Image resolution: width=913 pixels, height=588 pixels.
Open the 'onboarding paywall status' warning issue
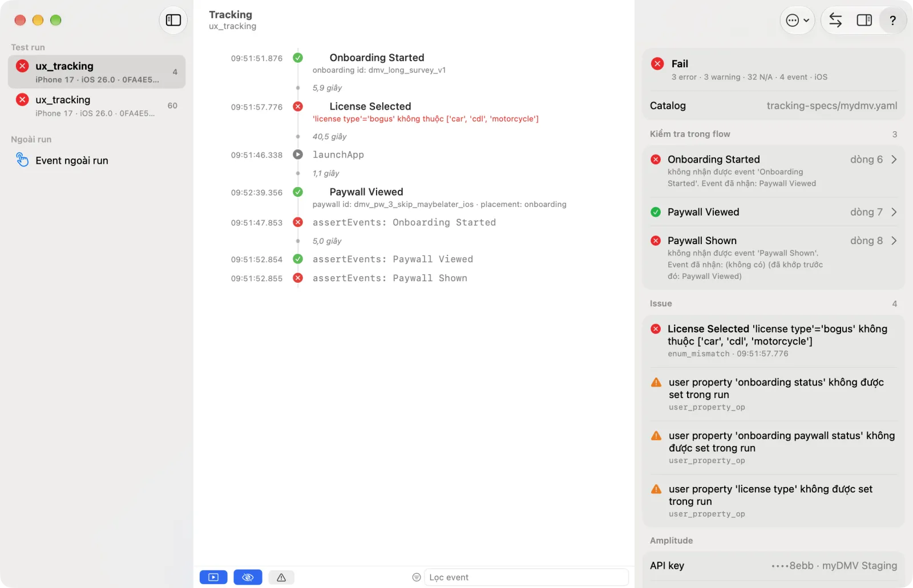[773, 448]
